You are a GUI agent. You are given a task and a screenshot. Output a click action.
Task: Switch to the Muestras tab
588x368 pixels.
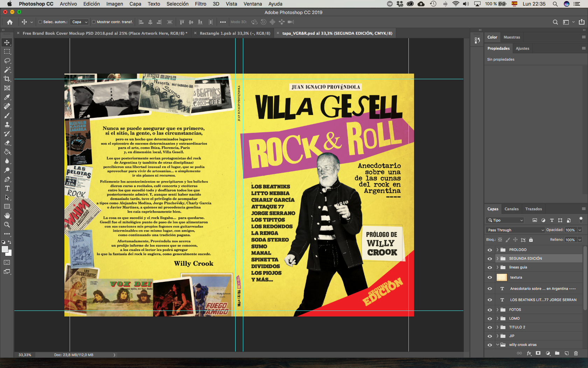click(512, 37)
